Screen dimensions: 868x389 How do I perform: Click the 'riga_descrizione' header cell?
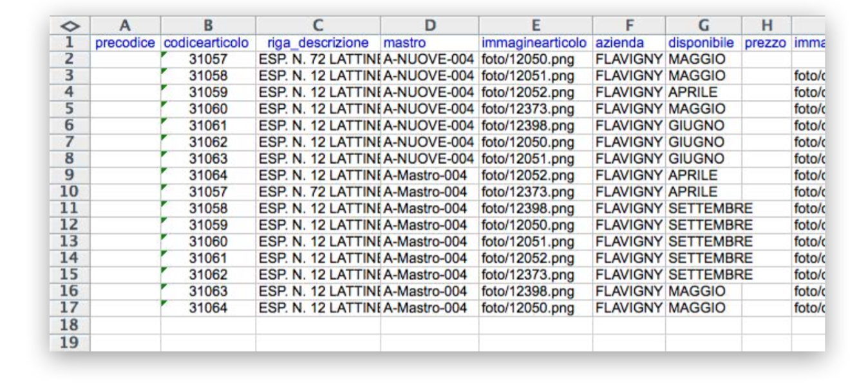[x=317, y=43]
